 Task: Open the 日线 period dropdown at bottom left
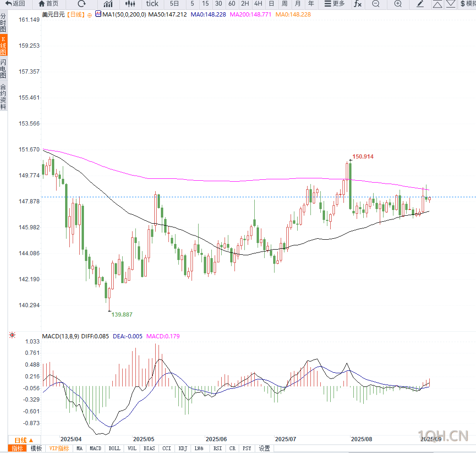coord(24,440)
